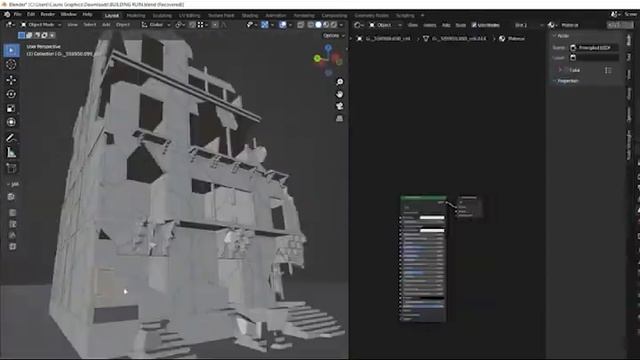Switch to solid shading
Image resolution: width=640 pixels, height=360 pixels.
318,25
